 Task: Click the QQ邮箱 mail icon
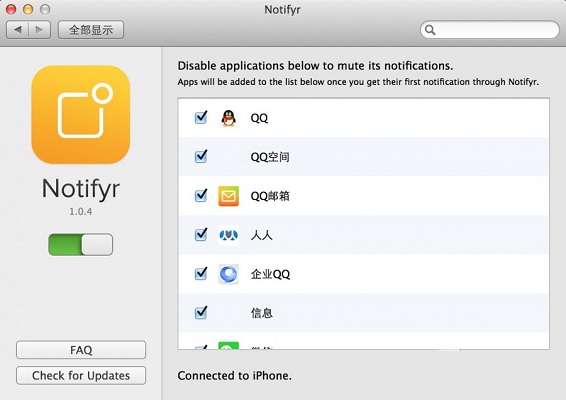coord(228,196)
